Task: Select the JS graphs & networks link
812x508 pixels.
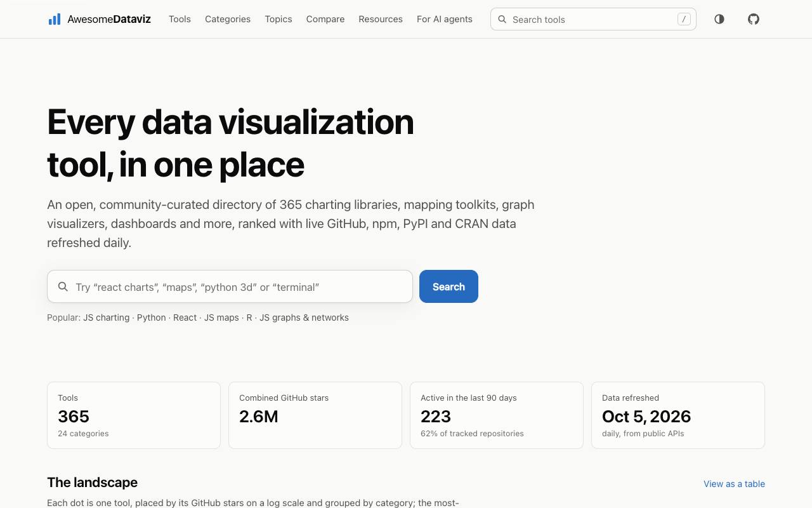Action: click(304, 317)
